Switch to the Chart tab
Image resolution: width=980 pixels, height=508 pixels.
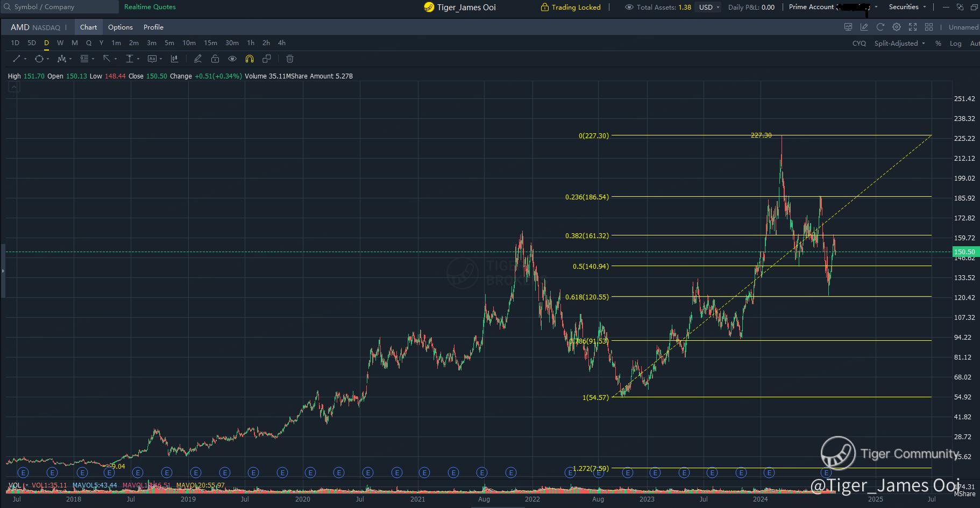pos(89,27)
